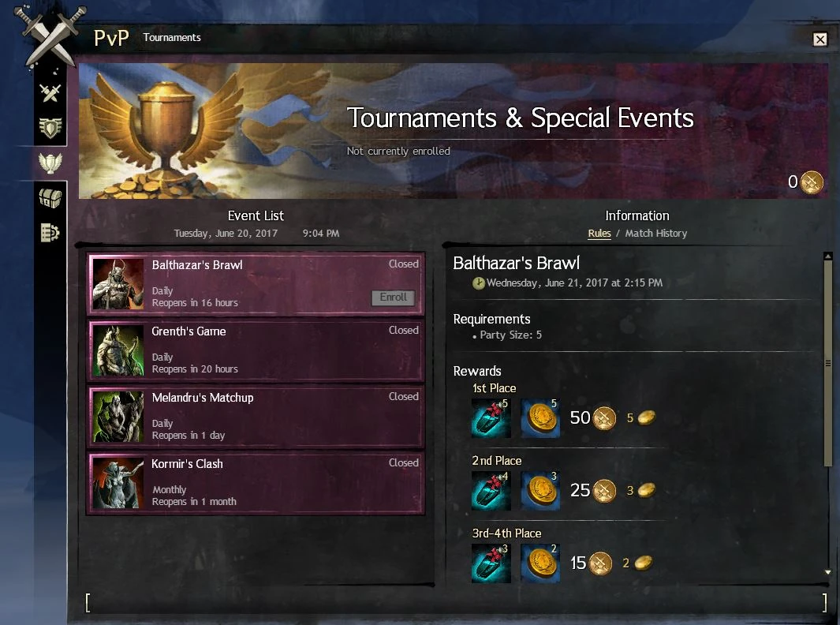The height and width of the screenshot is (625, 840).
Task: Click the tournament ticket counter icon in banner
Action: tap(811, 182)
